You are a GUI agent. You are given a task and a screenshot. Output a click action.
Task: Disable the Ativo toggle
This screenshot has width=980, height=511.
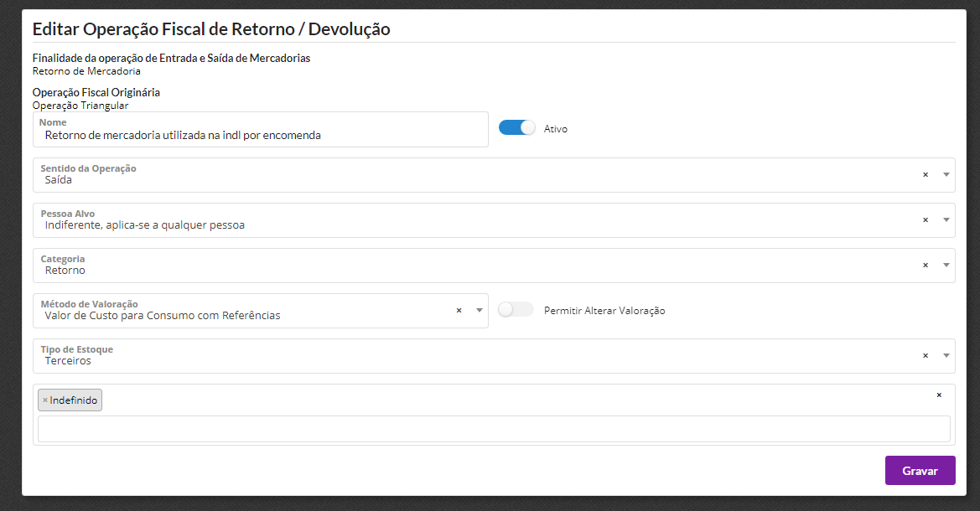point(516,128)
